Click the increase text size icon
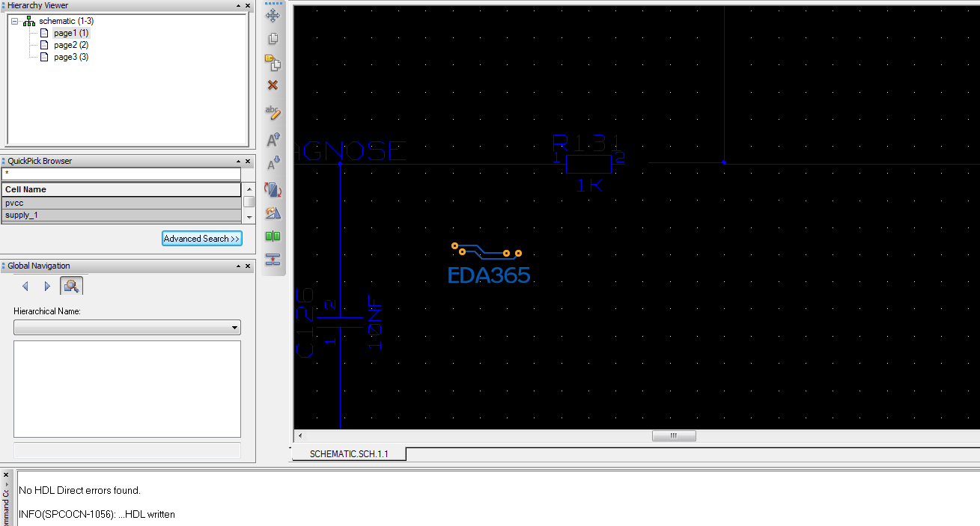This screenshot has height=526, width=980. coord(273,139)
